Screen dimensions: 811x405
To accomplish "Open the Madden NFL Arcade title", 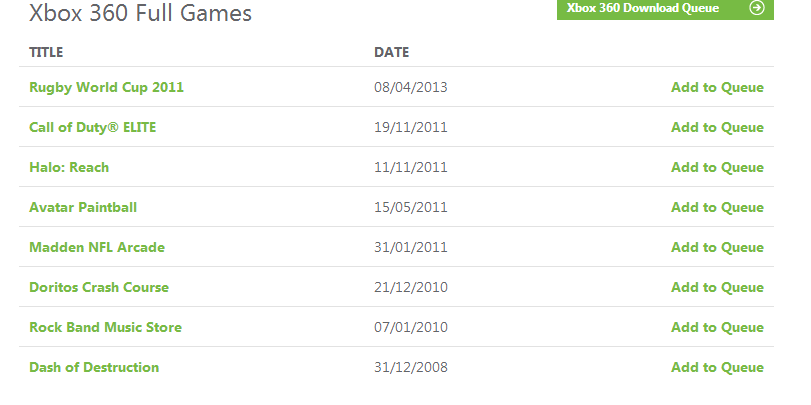I will 97,247.
